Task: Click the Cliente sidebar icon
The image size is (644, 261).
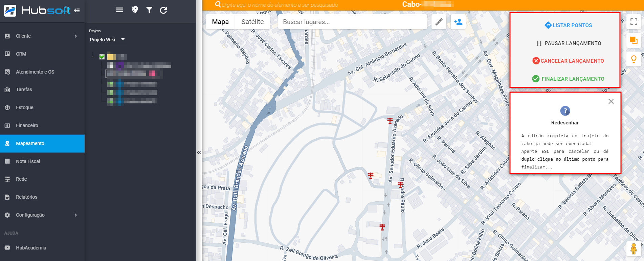Action: point(7,36)
